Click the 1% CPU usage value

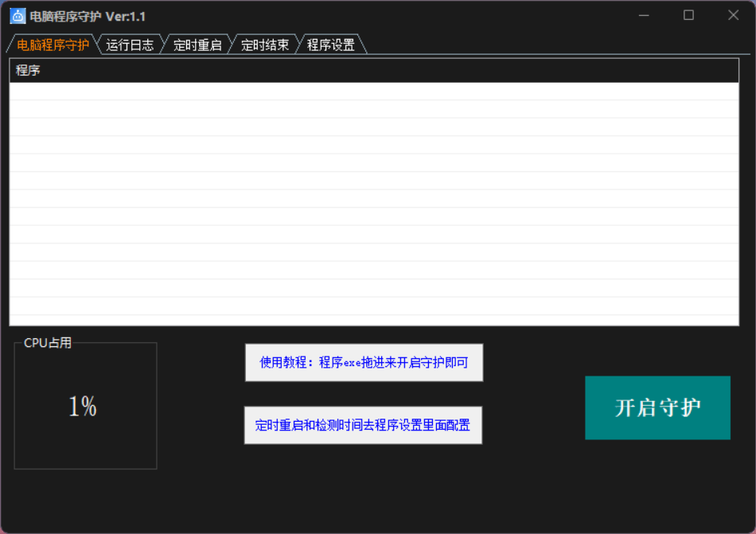coord(83,407)
